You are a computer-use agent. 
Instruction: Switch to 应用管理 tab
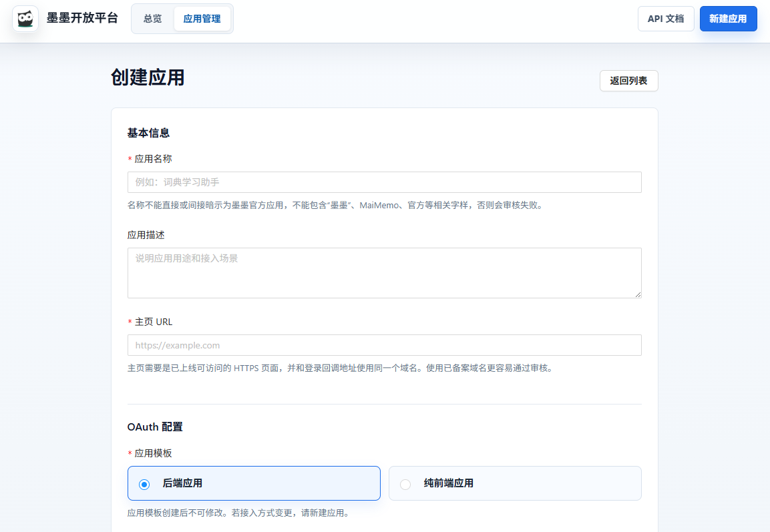tap(202, 19)
